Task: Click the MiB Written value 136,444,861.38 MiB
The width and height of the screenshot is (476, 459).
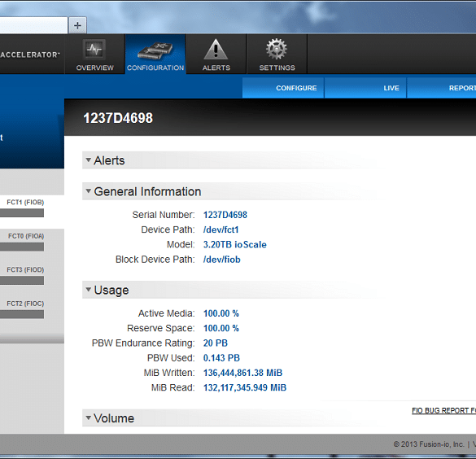Action: (242, 373)
